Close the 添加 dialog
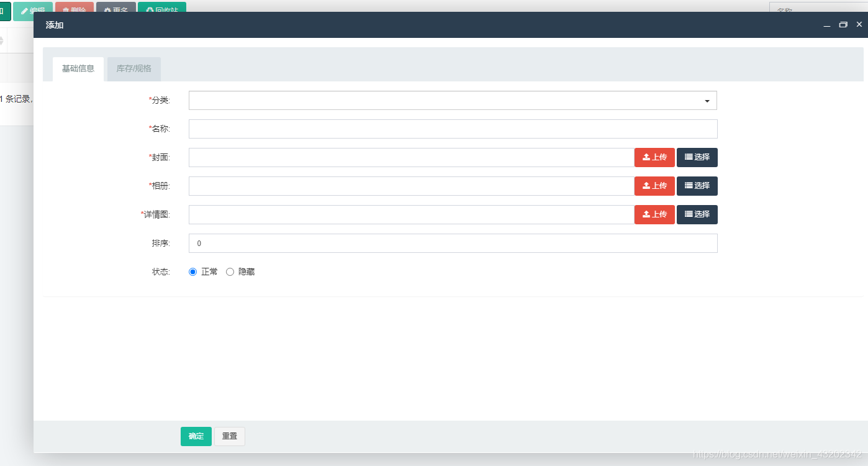 coord(859,24)
